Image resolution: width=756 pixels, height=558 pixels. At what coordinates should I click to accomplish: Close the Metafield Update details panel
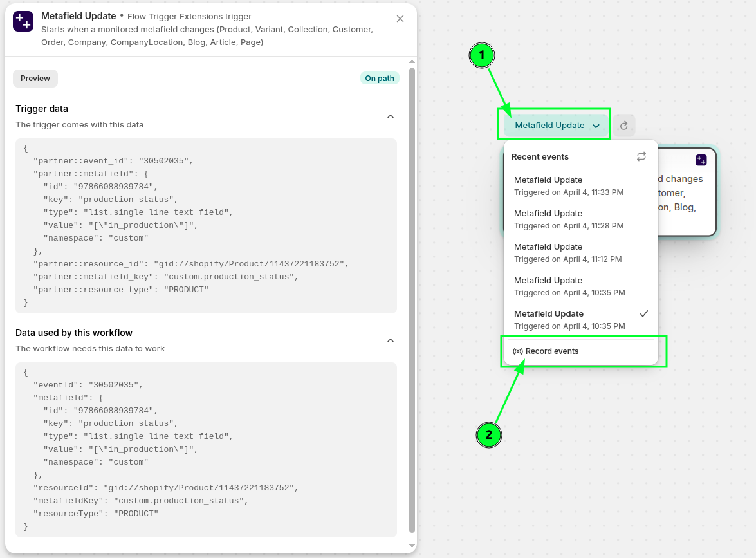[400, 19]
